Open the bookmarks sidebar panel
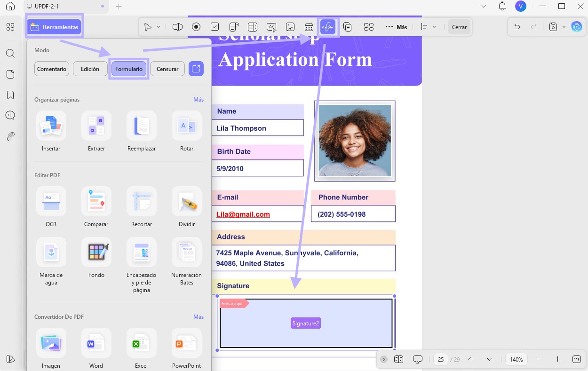 tap(10, 95)
